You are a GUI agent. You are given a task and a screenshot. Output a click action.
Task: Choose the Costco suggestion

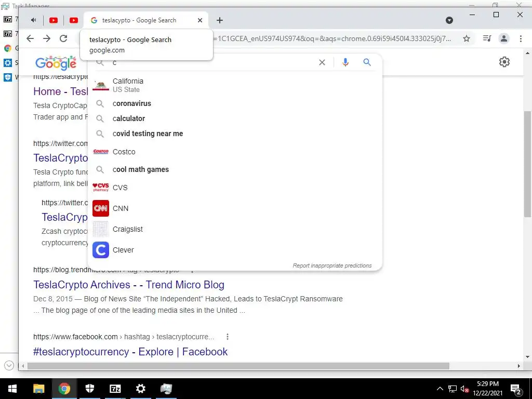(x=235, y=152)
